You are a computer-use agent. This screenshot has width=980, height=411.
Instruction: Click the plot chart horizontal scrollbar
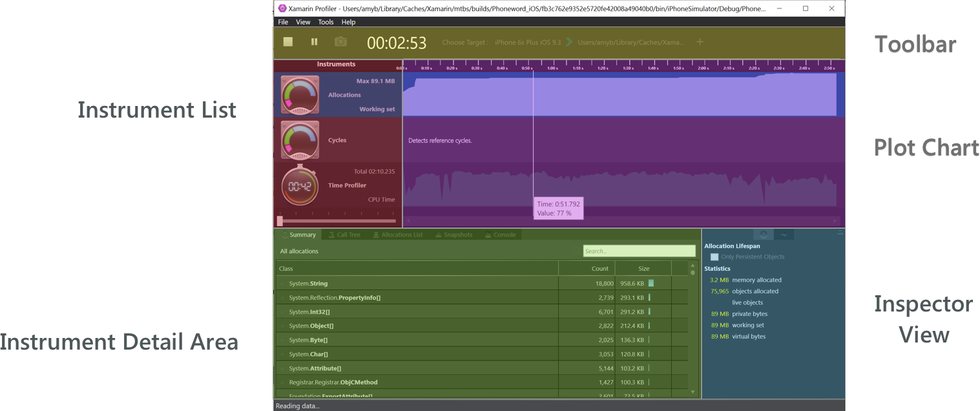click(x=623, y=221)
